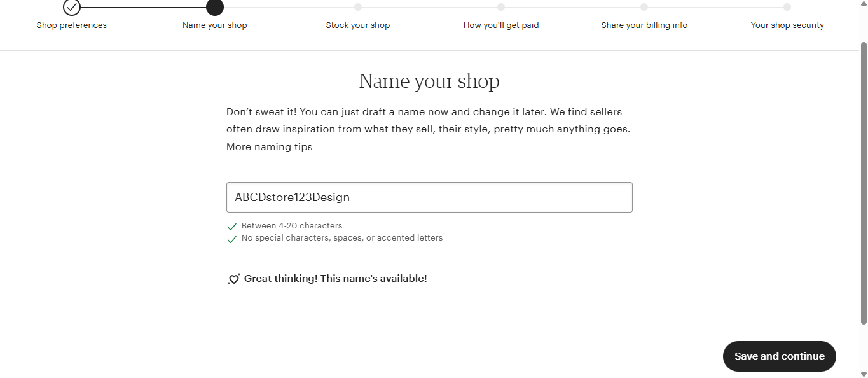This screenshot has width=868, height=378.
Task: Click the Your shop security progress dot
Action: (x=787, y=8)
